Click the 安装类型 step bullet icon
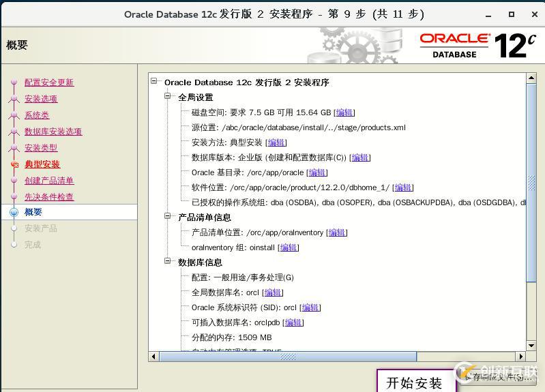The image size is (545, 392). [x=14, y=147]
